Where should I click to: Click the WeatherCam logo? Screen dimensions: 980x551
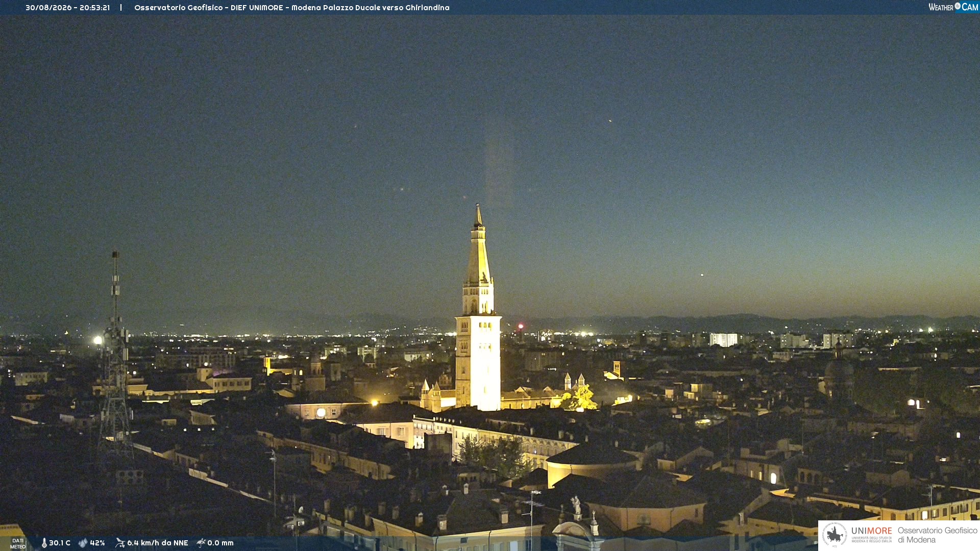tap(953, 7)
